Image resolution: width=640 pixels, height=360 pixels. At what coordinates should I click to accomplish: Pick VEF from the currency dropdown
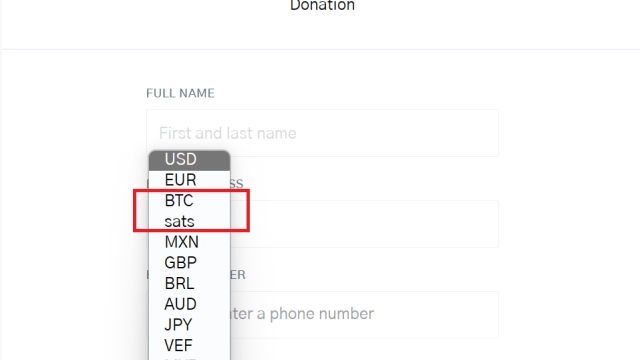[x=189, y=346]
